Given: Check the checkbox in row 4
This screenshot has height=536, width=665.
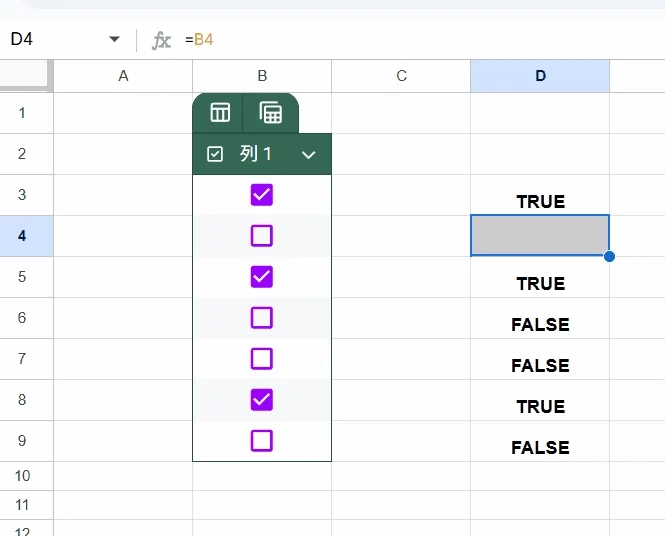Looking at the screenshot, I should click(x=262, y=236).
